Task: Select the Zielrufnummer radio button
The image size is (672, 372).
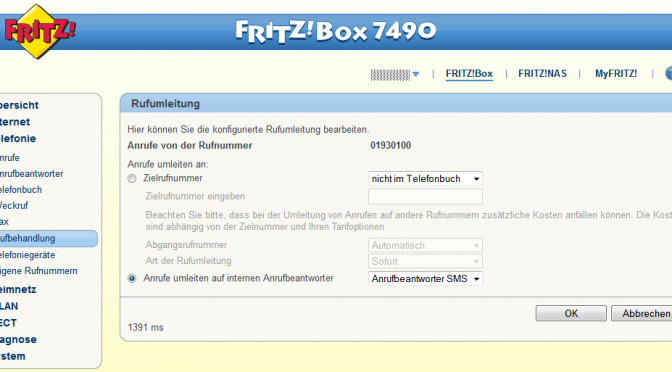Action: tap(132, 179)
